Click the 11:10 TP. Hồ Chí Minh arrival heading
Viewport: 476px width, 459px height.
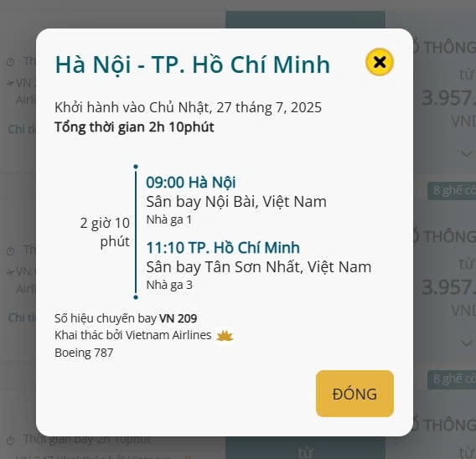pos(223,247)
